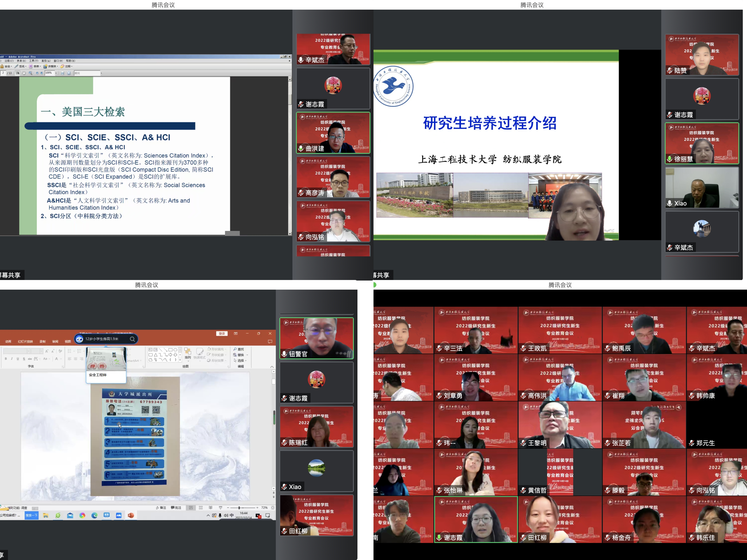Open the 工具(T) menu in Acrobat
The width and height of the screenshot is (747, 560).
(x=33, y=61)
